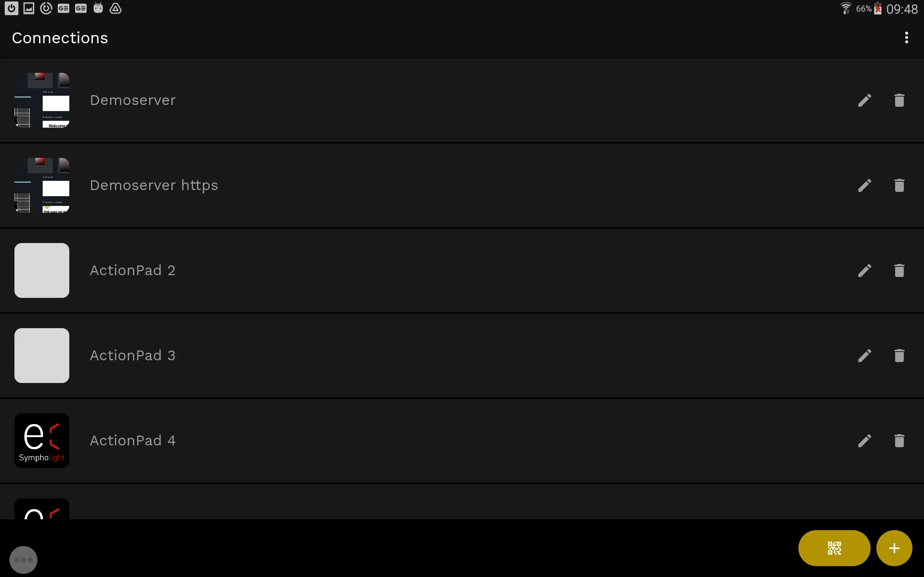Image resolution: width=924 pixels, height=577 pixels.
Task: Delete the ActionPad 3 connection
Action: (899, 356)
